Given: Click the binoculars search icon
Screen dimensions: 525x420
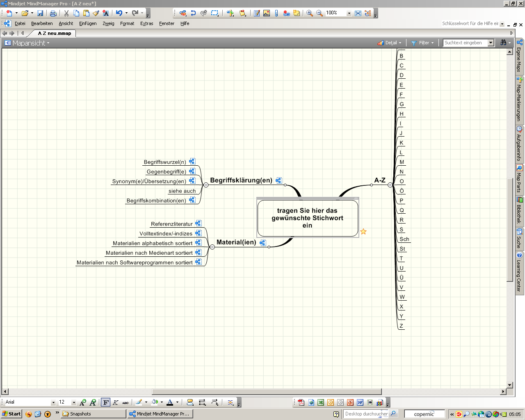Looking at the screenshot, I should coord(503,43).
